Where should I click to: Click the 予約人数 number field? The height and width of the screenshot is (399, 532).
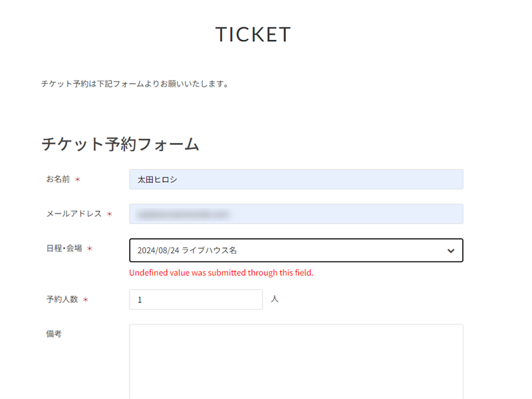(x=196, y=300)
